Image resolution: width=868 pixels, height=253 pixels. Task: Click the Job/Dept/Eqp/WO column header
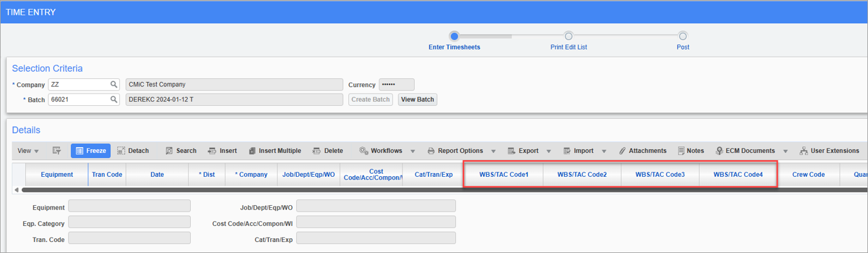click(309, 174)
